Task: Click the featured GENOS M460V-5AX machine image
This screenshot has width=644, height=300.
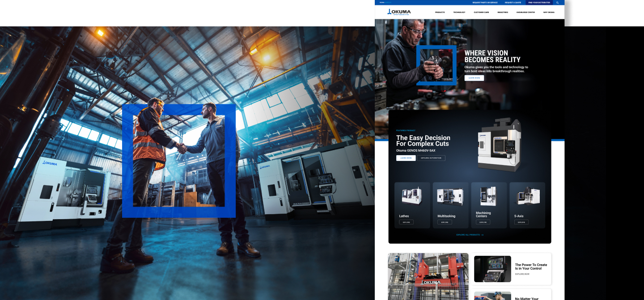Action: (500, 145)
